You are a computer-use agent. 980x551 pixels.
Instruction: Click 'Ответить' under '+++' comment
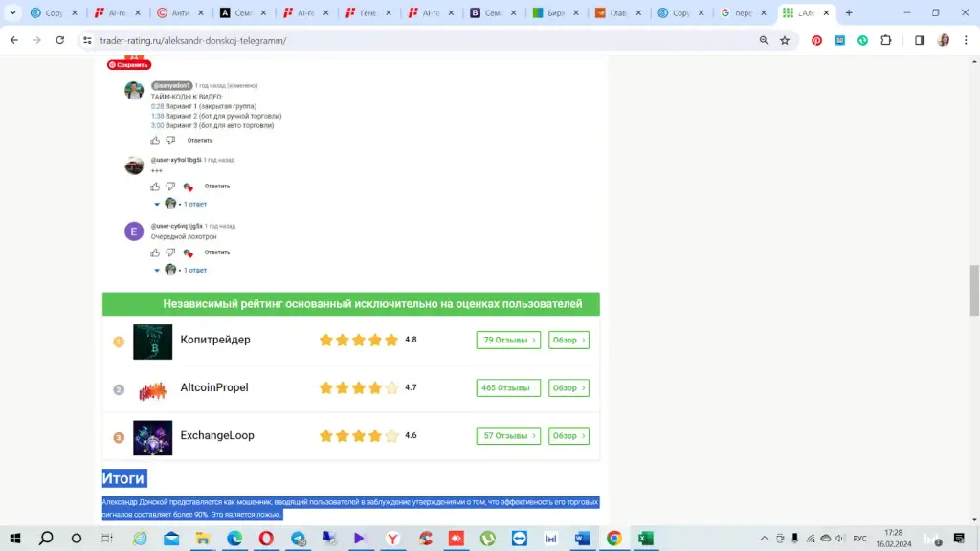click(x=217, y=187)
